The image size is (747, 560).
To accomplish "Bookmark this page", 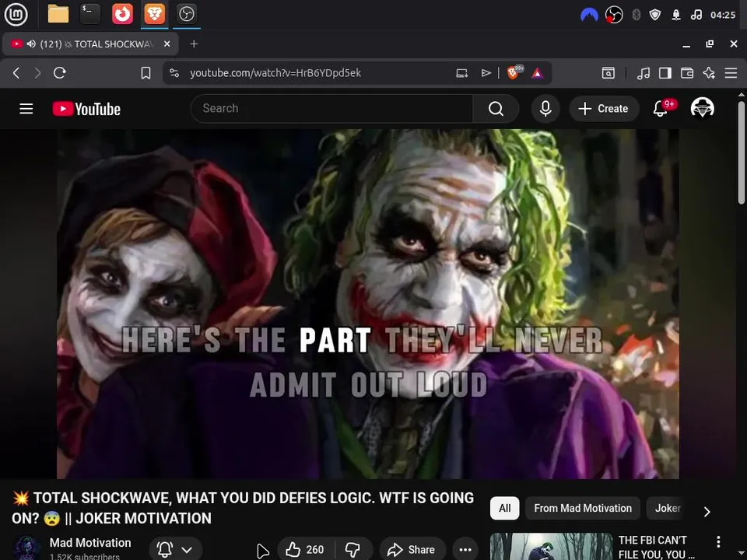I will coord(146,73).
